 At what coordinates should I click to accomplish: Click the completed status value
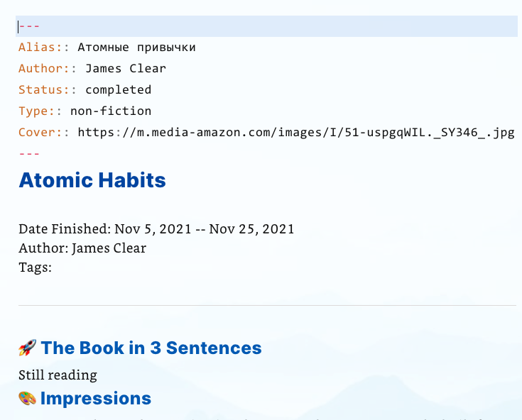[x=118, y=90]
